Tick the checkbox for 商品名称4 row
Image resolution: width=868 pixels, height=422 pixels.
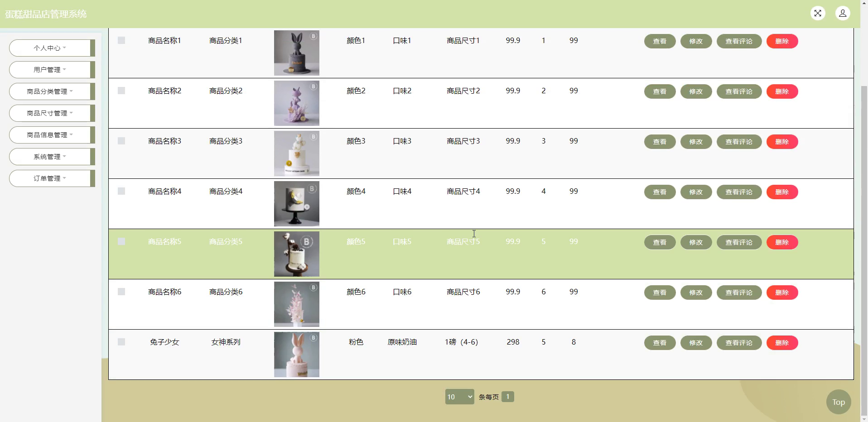coord(121,191)
